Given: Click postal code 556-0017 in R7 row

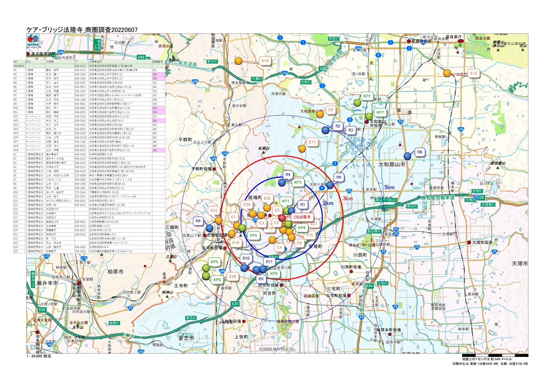Looking at the screenshot, I should pos(80,95).
